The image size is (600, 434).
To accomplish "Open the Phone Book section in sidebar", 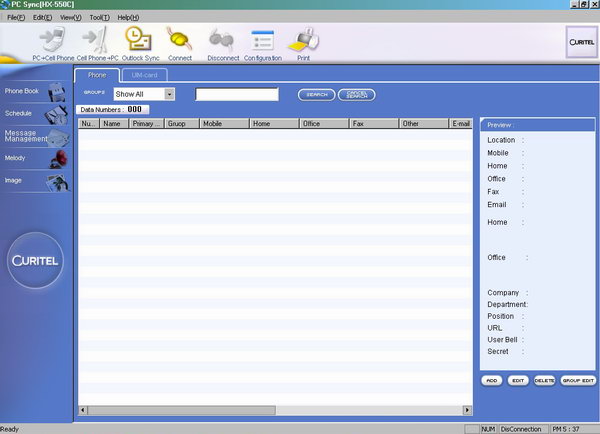I will tap(35, 92).
